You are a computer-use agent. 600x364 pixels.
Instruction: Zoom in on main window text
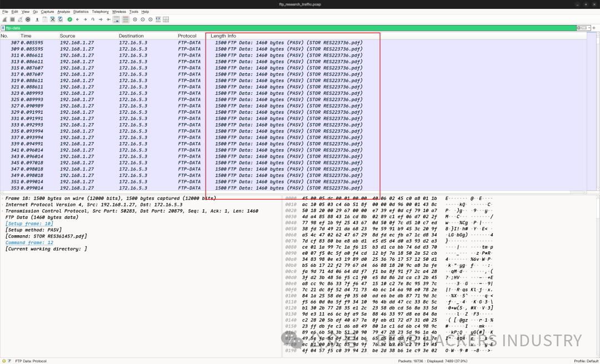click(134, 19)
